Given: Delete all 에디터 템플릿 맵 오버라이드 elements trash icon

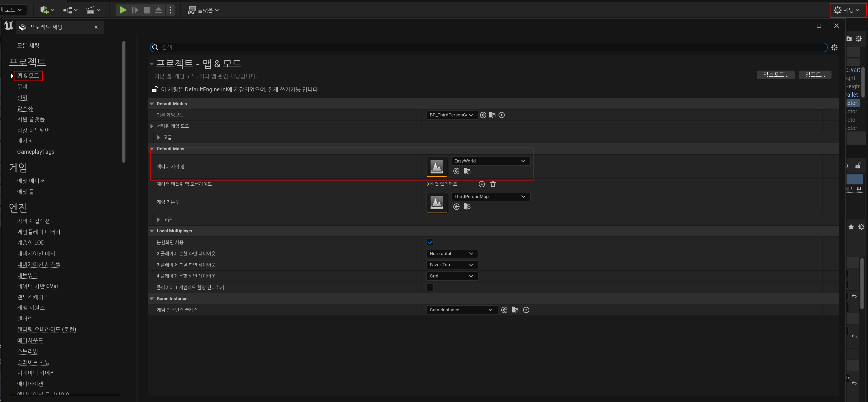Looking at the screenshot, I should point(493,184).
